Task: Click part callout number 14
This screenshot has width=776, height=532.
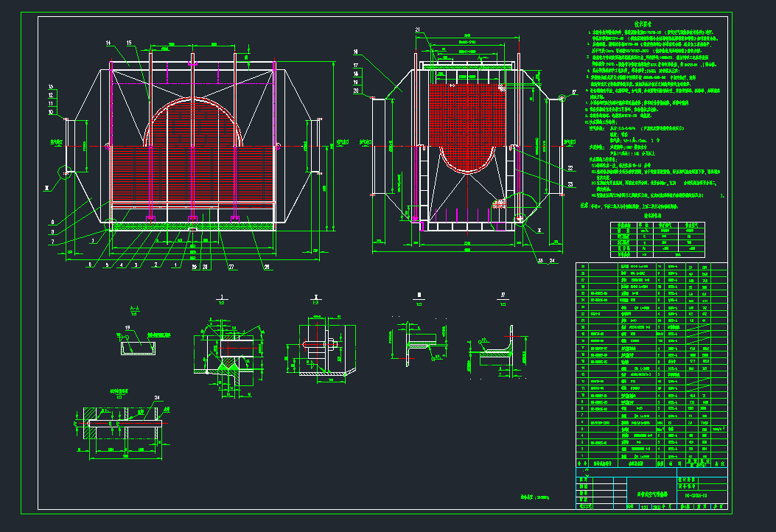Action: pyautogui.click(x=108, y=43)
